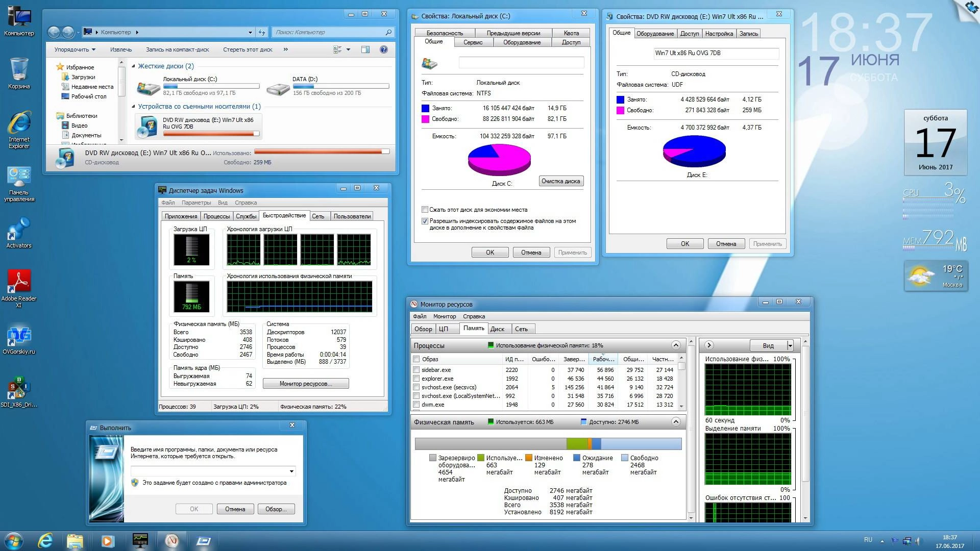Toggle preview pane icon in Explorer

[365, 49]
